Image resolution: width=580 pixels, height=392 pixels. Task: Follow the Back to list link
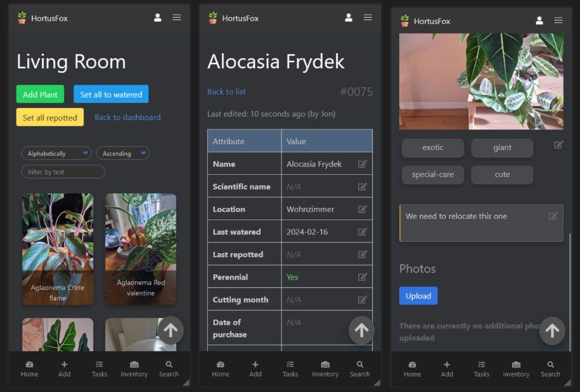coord(226,92)
